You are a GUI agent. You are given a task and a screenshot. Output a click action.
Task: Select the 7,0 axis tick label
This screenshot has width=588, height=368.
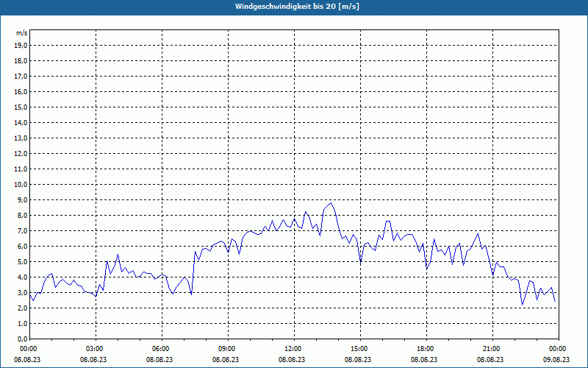(x=22, y=230)
